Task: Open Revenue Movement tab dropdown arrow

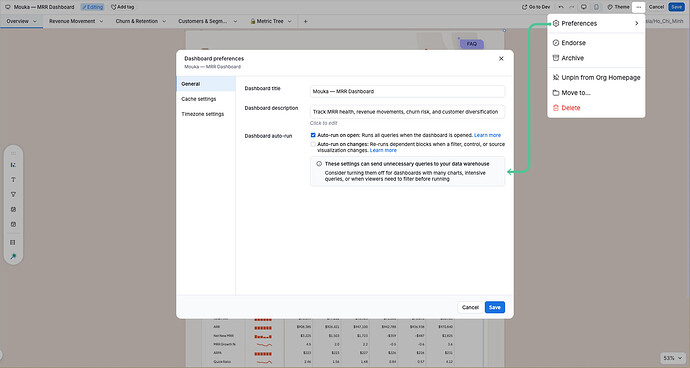Action: click(x=101, y=21)
